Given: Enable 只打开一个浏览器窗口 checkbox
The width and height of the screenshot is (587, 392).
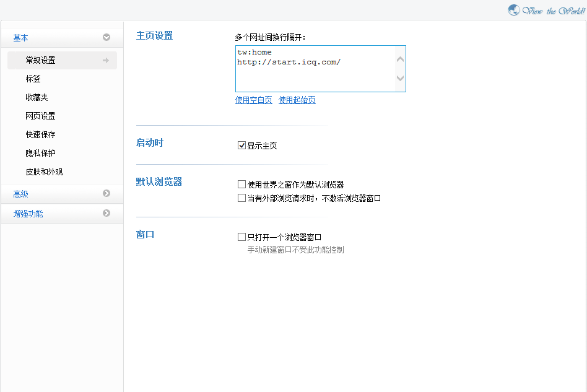Looking at the screenshot, I should (241, 237).
